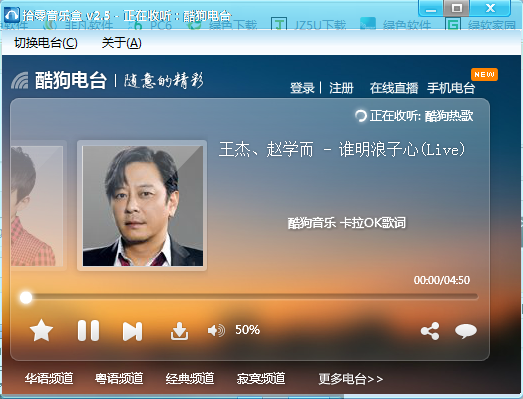Click the current album cover thumbnail
Viewport: 523px width, 399px height.
point(142,206)
